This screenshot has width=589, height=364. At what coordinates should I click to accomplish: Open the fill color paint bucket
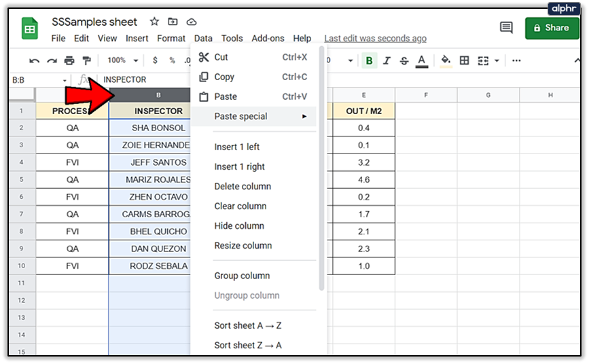(x=446, y=60)
